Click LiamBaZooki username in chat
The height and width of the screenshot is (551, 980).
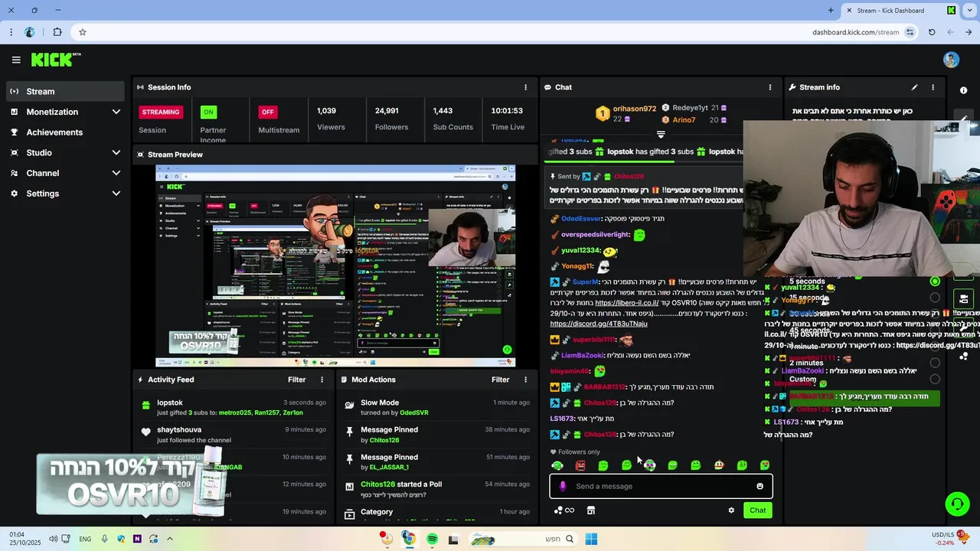pyautogui.click(x=583, y=355)
